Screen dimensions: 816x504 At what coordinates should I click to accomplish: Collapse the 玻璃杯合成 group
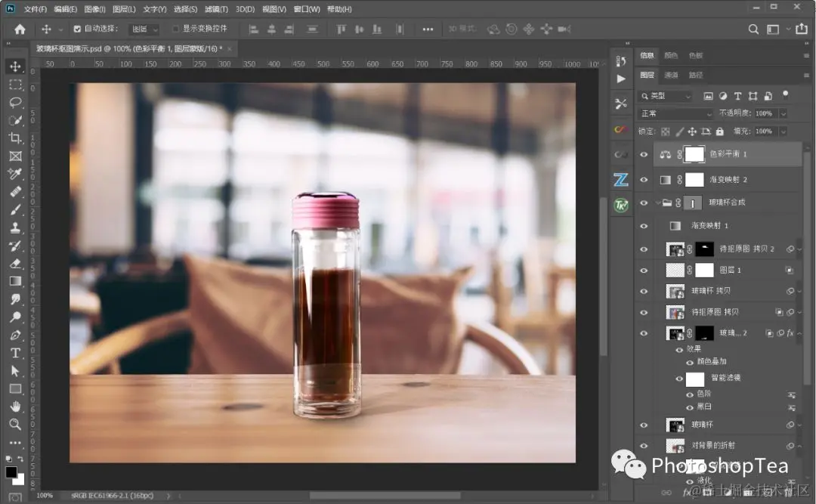(x=658, y=203)
